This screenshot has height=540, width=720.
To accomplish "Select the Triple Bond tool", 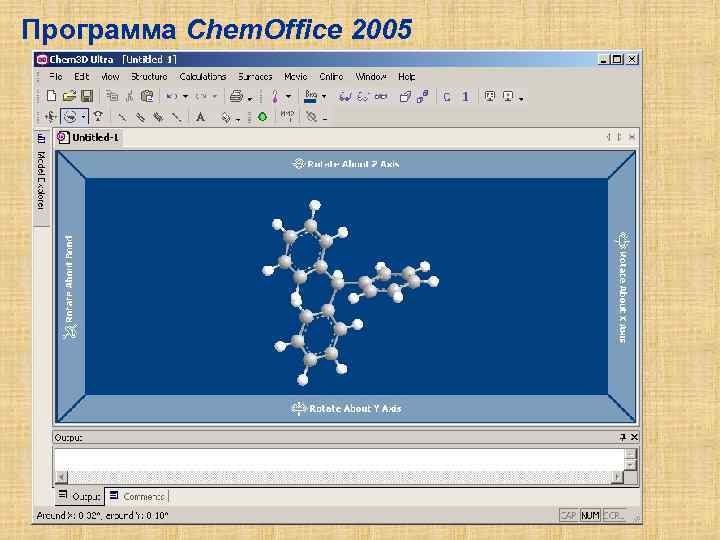I will tap(158, 117).
